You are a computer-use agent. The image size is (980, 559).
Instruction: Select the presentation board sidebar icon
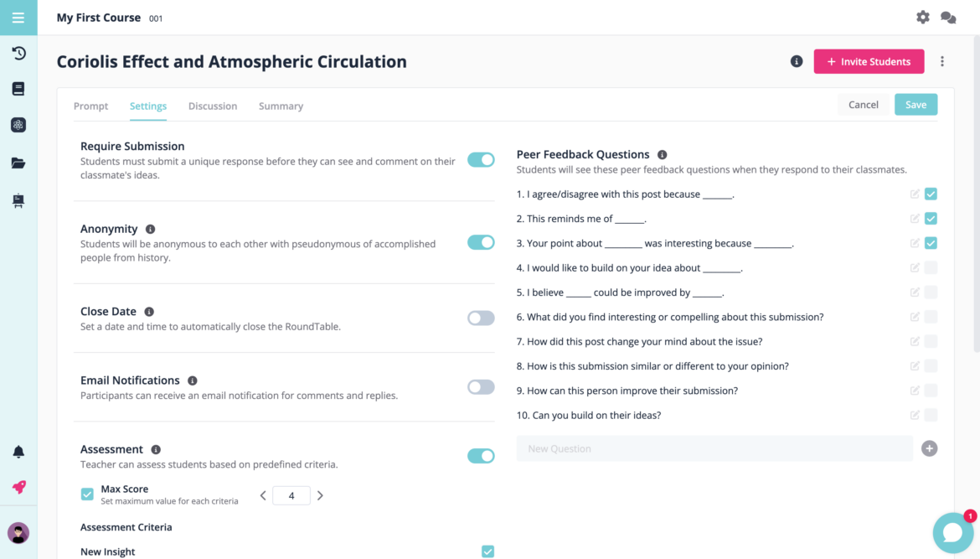tap(18, 200)
